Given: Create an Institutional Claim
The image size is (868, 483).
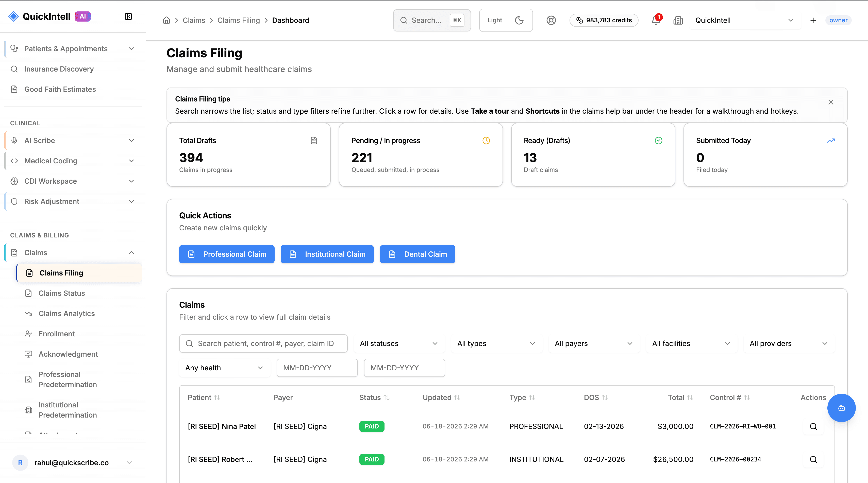Looking at the screenshot, I should (327, 254).
